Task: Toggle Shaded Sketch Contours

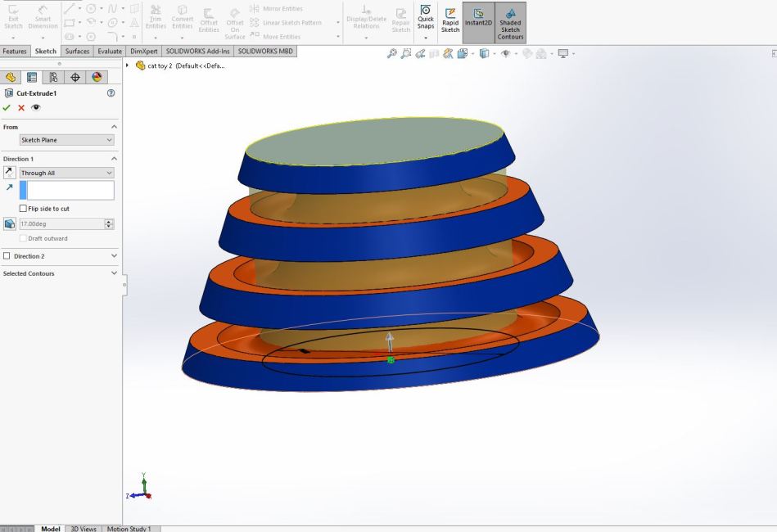Action: [x=510, y=21]
